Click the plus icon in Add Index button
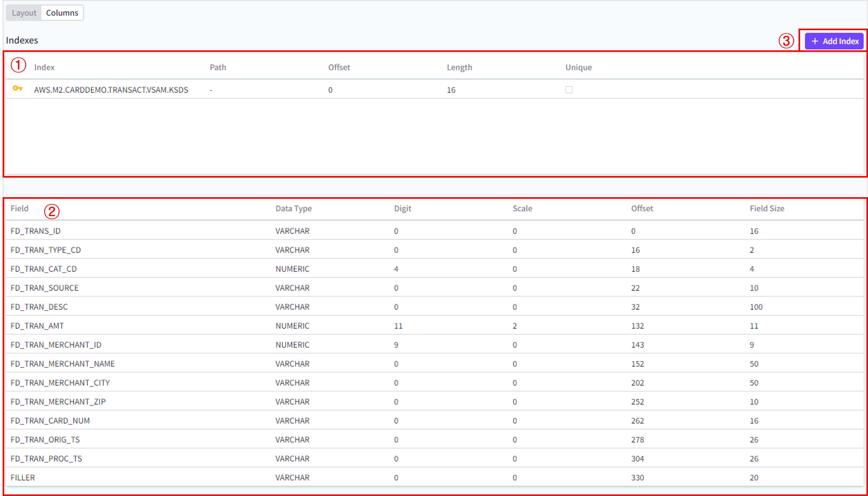This screenshot has width=868, height=496. [815, 41]
